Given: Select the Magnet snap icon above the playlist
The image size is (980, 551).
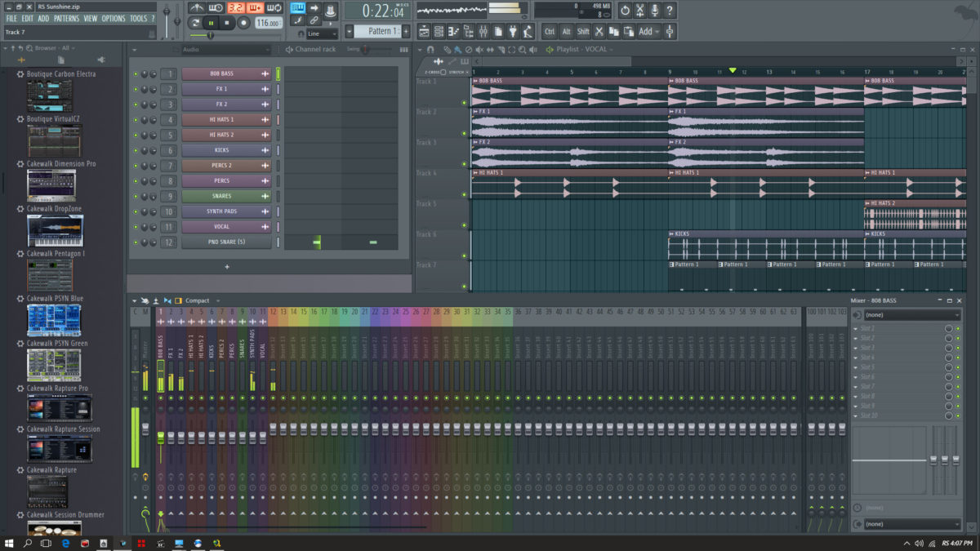Looking at the screenshot, I should point(430,51).
